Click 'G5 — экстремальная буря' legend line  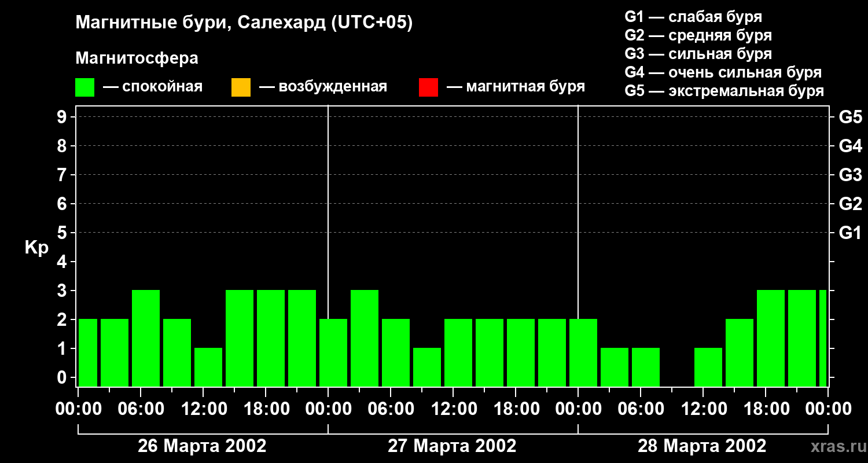(724, 91)
